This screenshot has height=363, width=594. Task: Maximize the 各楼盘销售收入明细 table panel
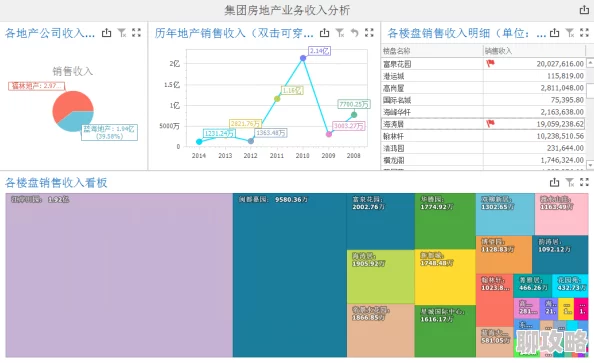point(584,33)
